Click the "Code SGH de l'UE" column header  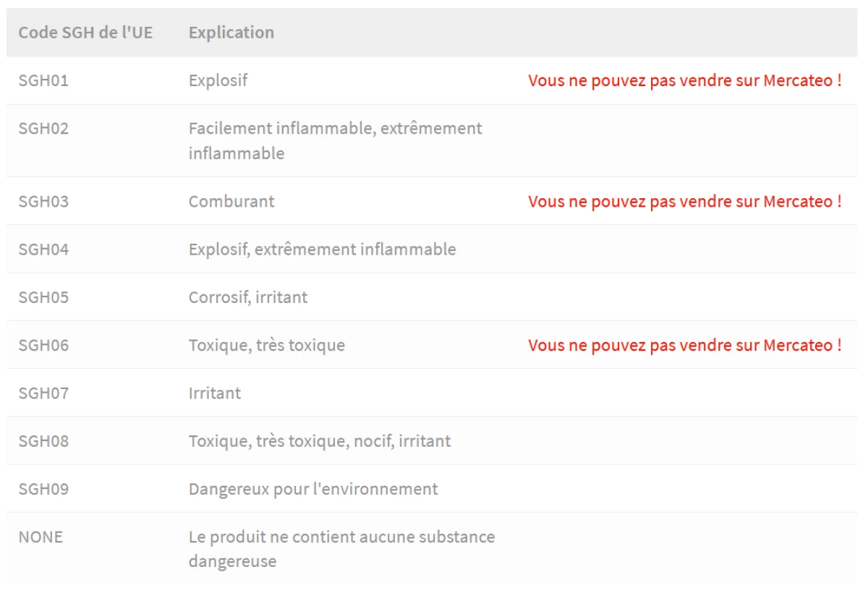tap(85, 33)
